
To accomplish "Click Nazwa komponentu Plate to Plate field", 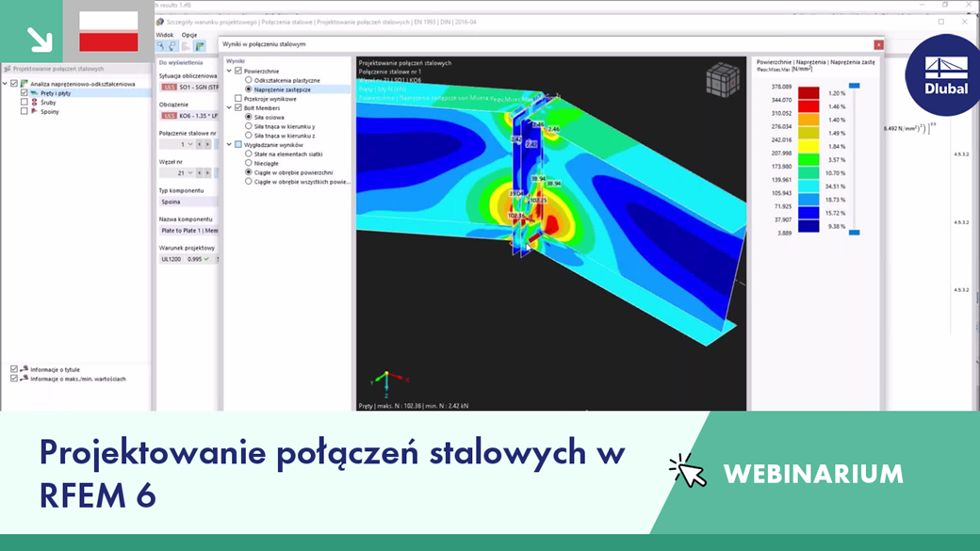I will 188,231.
